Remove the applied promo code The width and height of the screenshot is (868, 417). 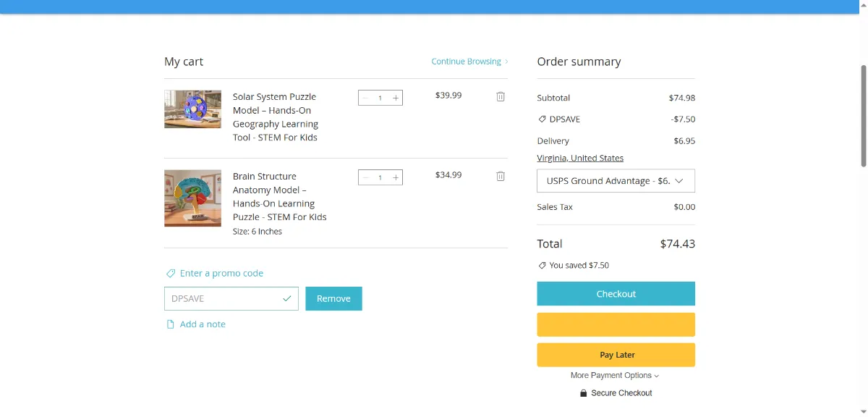(333, 298)
